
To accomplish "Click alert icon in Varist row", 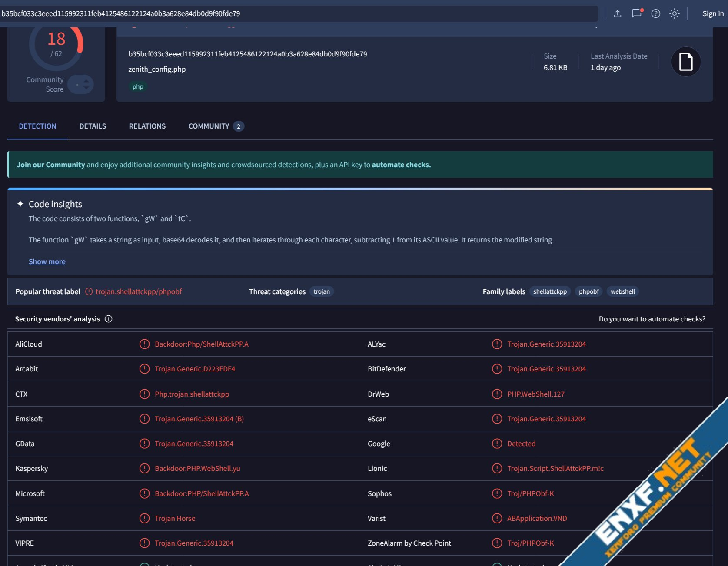I will pyautogui.click(x=497, y=518).
